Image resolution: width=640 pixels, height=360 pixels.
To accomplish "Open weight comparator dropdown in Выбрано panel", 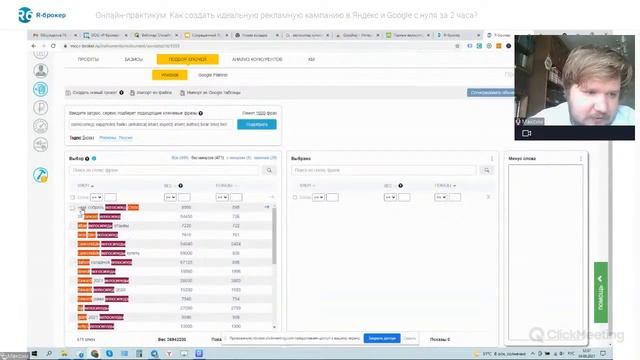I will [390, 198].
